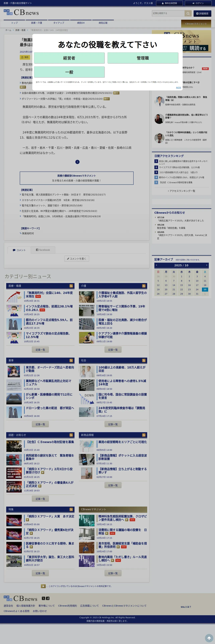
Task: Click the ログイン button
Action: pos(198,3)
